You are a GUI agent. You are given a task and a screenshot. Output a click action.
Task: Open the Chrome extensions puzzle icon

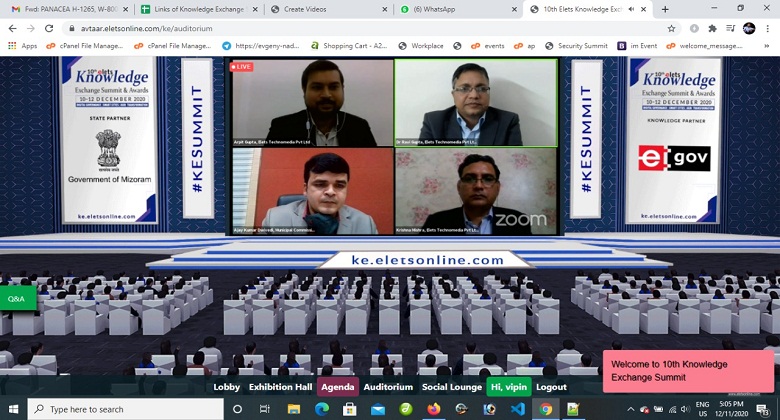pyautogui.click(x=711, y=28)
